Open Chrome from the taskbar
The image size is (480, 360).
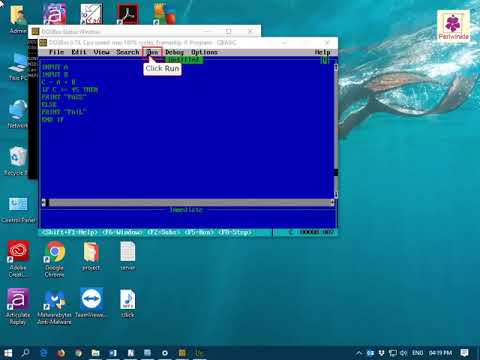[x=78, y=353]
